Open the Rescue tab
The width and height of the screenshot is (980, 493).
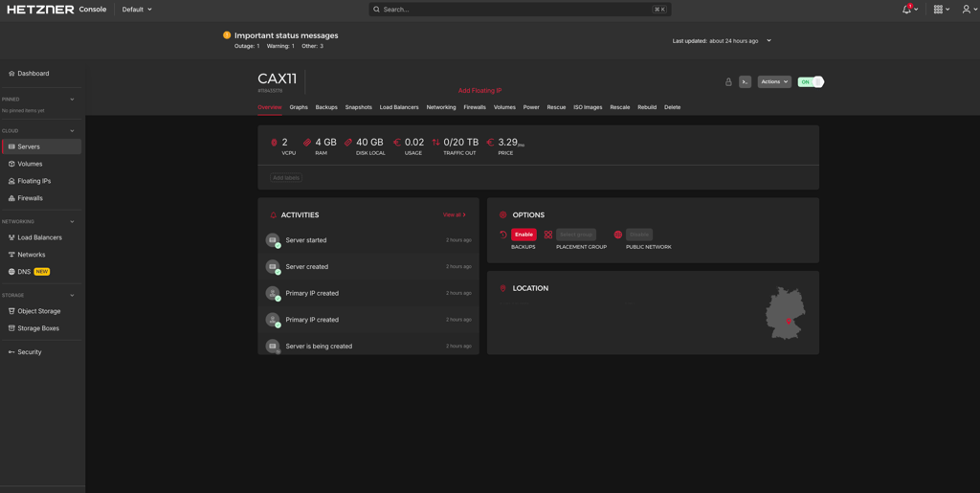point(556,107)
